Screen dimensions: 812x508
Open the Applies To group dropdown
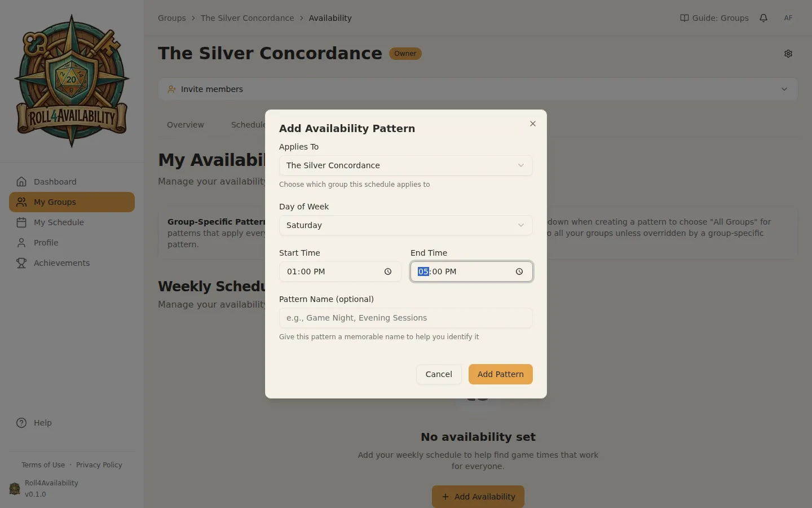tap(405, 165)
